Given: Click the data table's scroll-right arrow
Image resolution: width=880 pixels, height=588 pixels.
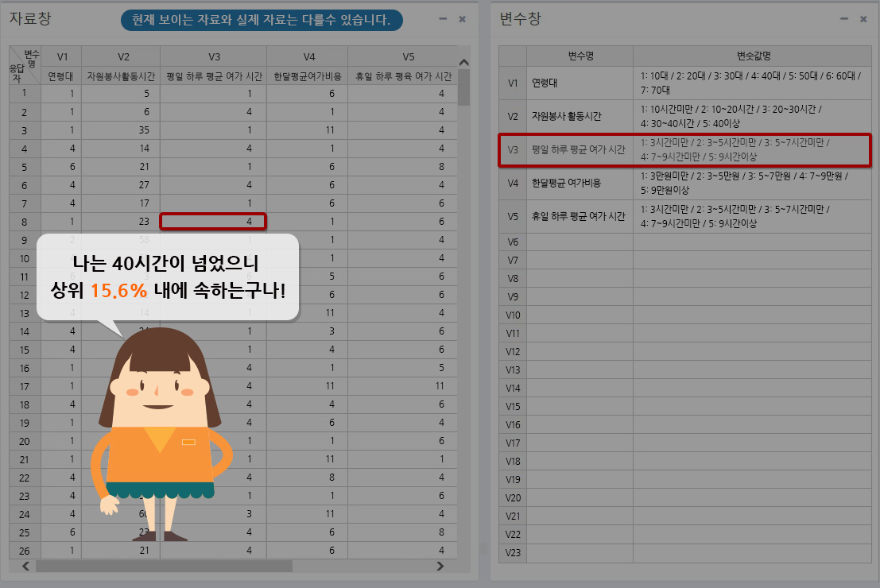Looking at the screenshot, I should pos(440,566).
